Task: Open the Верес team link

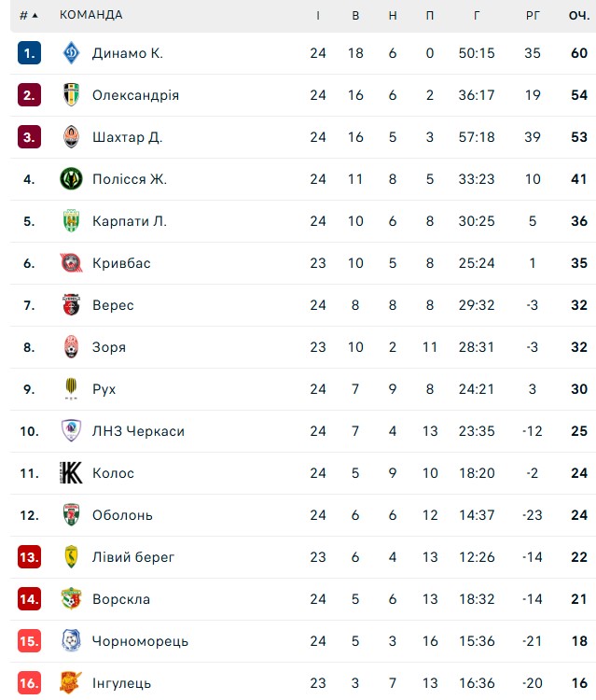Action: [113, 305]
